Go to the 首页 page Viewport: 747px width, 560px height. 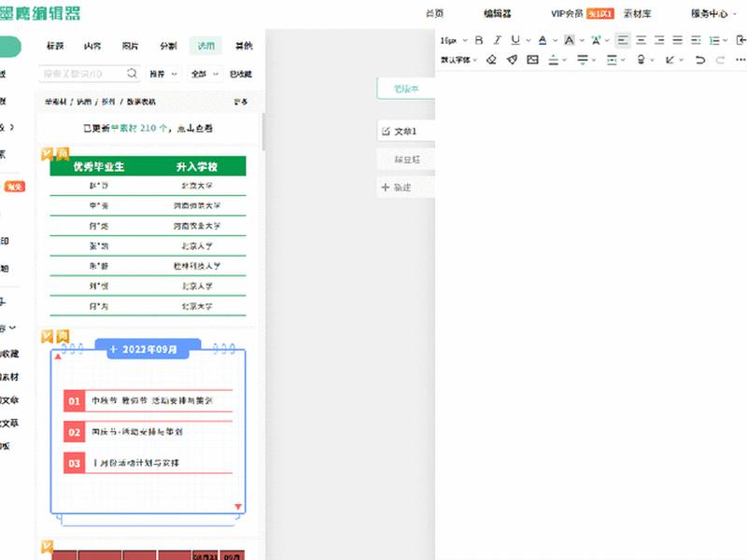pos(434,14)
